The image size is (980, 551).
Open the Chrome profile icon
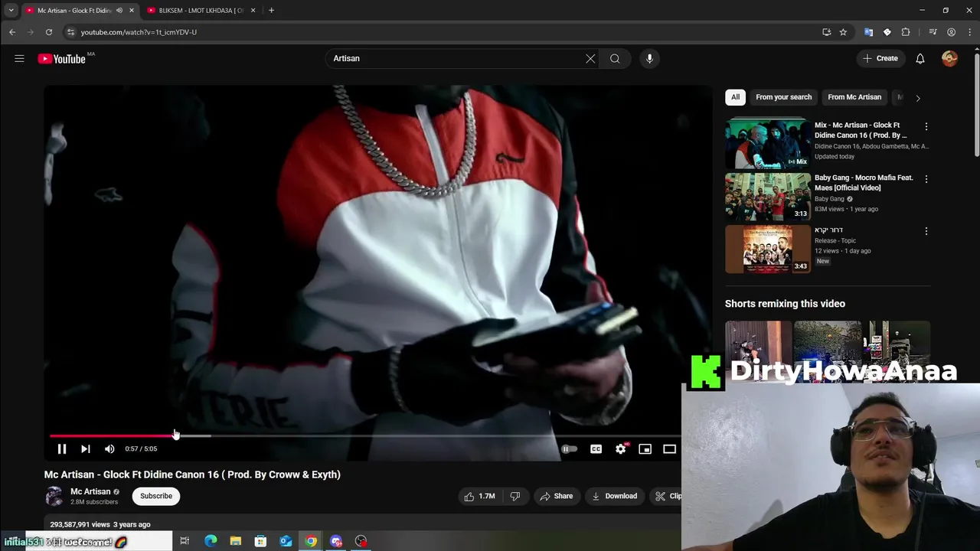pyautogui.click(x=951, y=32)
